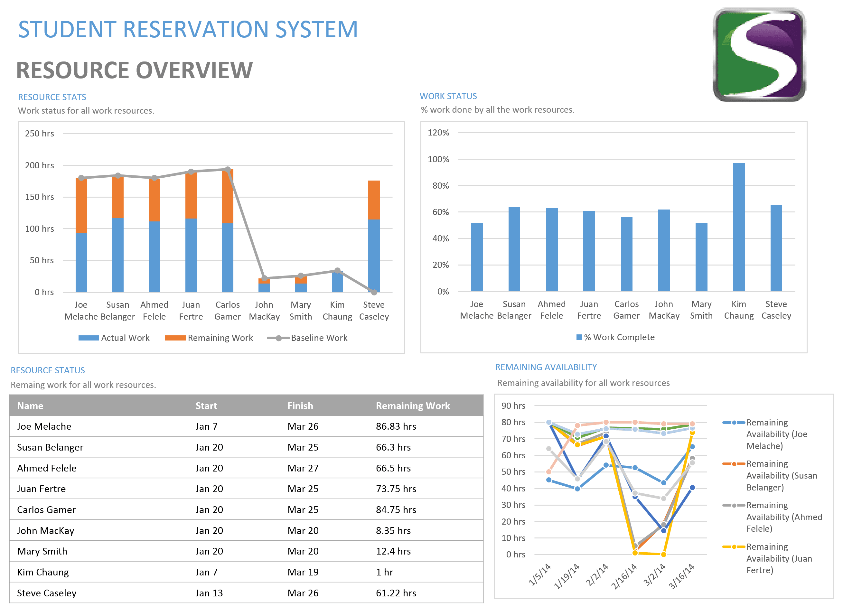Select the Mary Smith name cell

(42, 551)
